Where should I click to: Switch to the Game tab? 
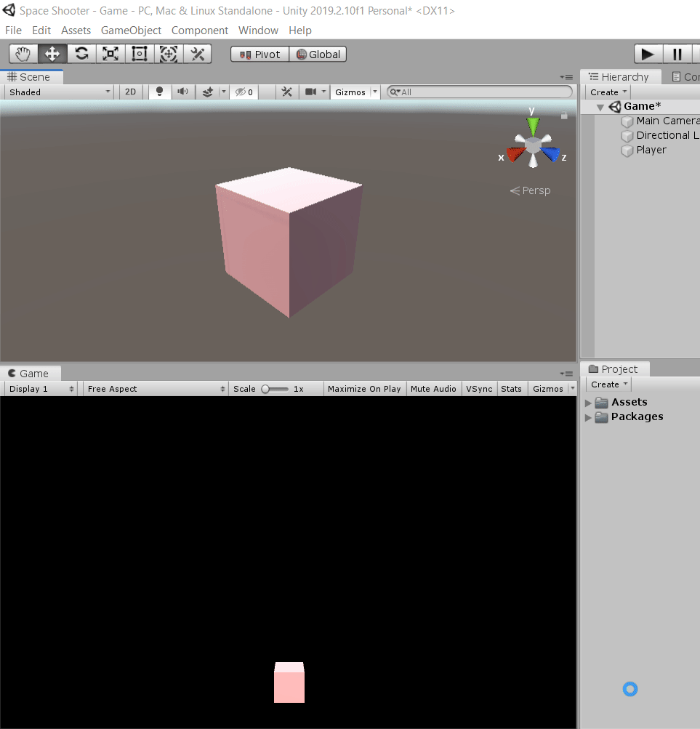pyautogui.click(x=29, y=374)
